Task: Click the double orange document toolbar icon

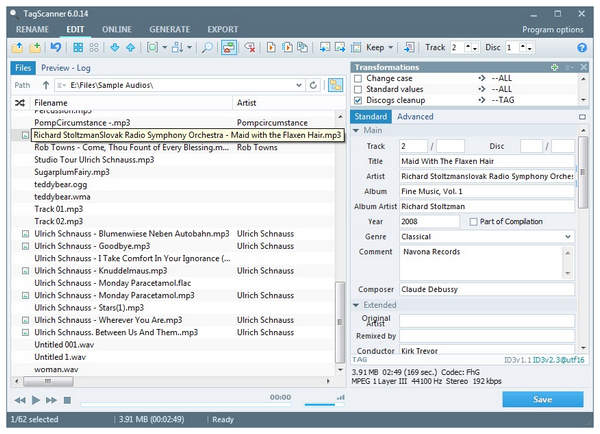Action: [287, 47]
